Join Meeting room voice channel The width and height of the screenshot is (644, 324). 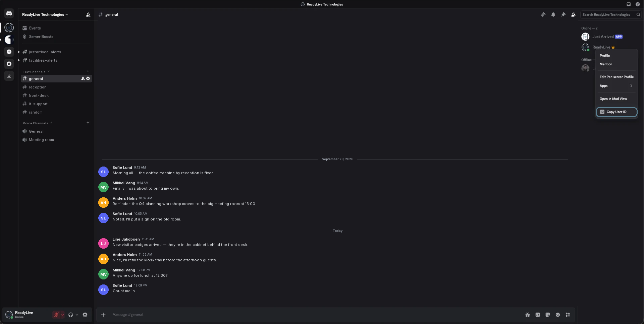pyautogui.click(x=56, y=140)
